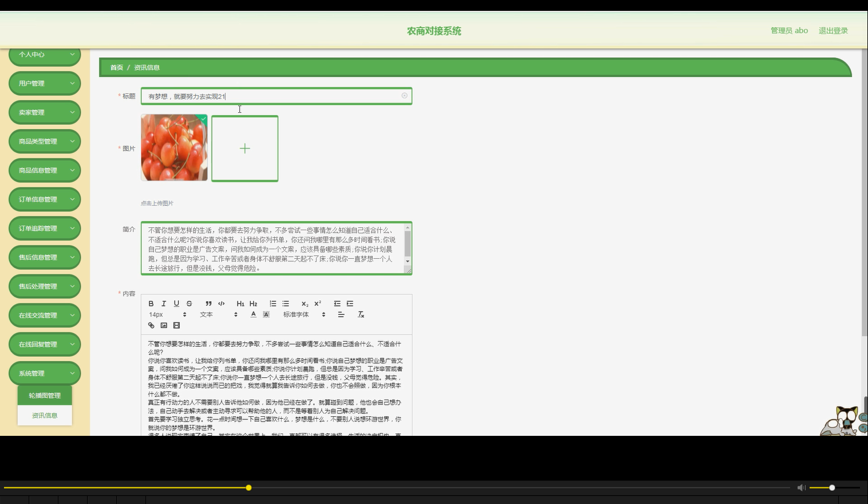Click 退出登录 to log out
Image resolution: width=868 pixels, height=504 pixels.
tap(833, 30)
